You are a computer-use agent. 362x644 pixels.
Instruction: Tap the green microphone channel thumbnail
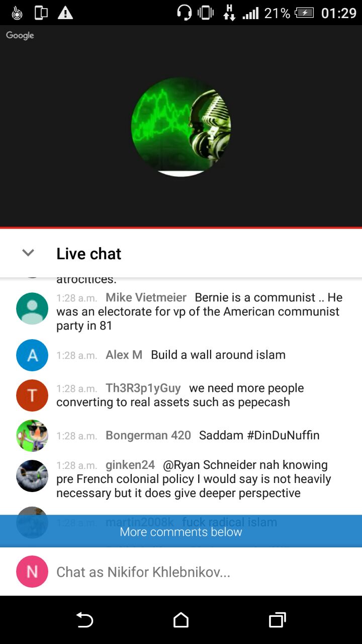point(181,127)
